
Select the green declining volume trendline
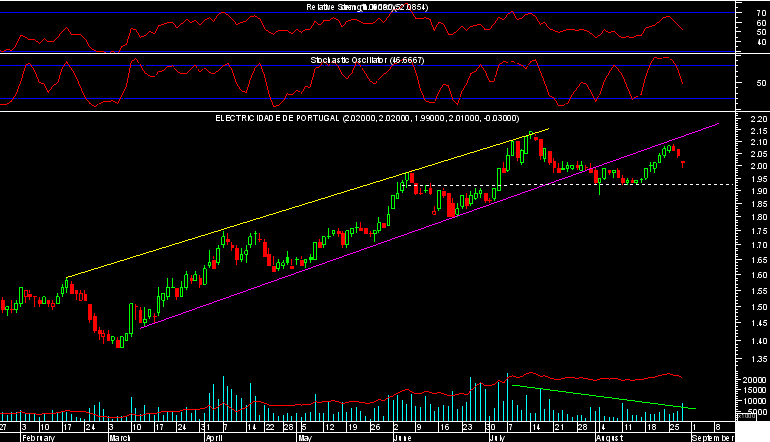pyautogui.click(x=604, y=397)
